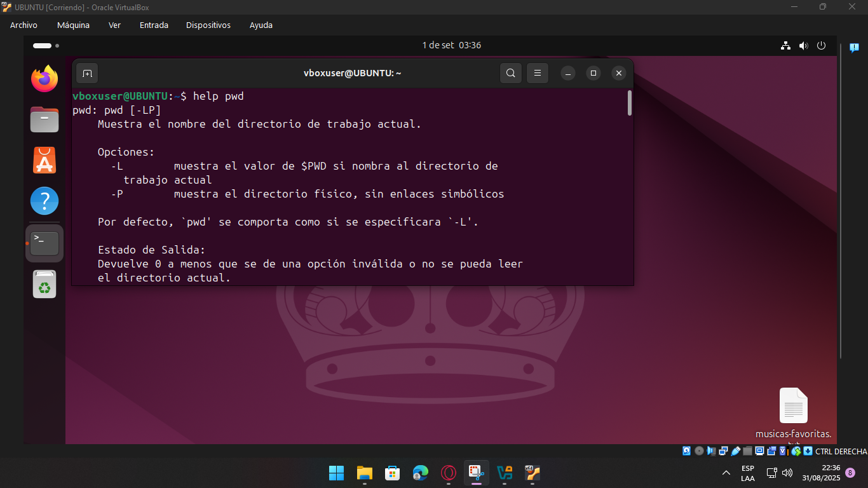Click terminal title vboxuser@UBUNTU: ~
This screenshot has width=868, height=488.
tap(353, 73)
